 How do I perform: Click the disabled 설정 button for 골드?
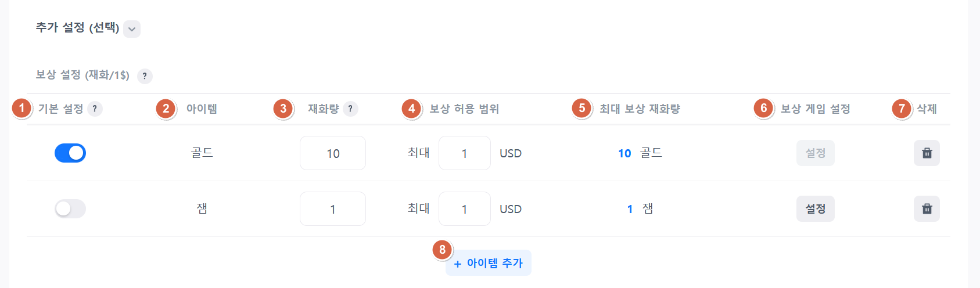pos(815,153)
